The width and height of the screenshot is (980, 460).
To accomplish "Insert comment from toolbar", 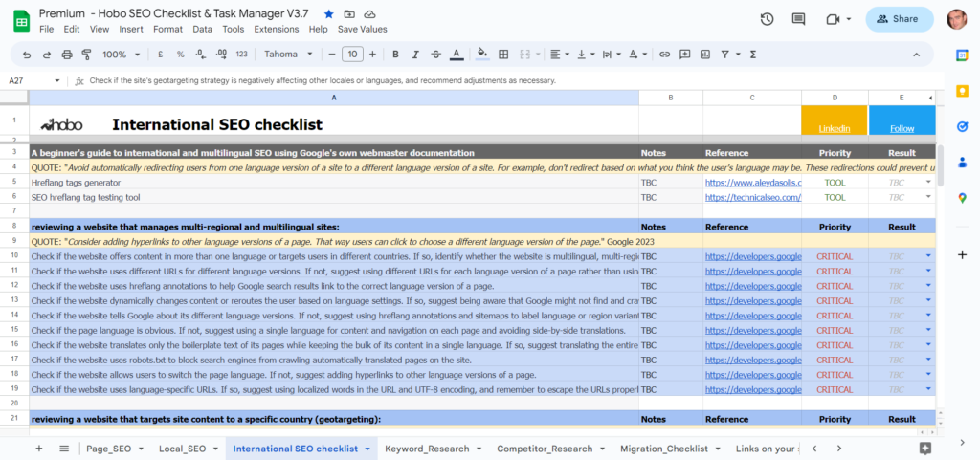I will click(x=684, y=55).
